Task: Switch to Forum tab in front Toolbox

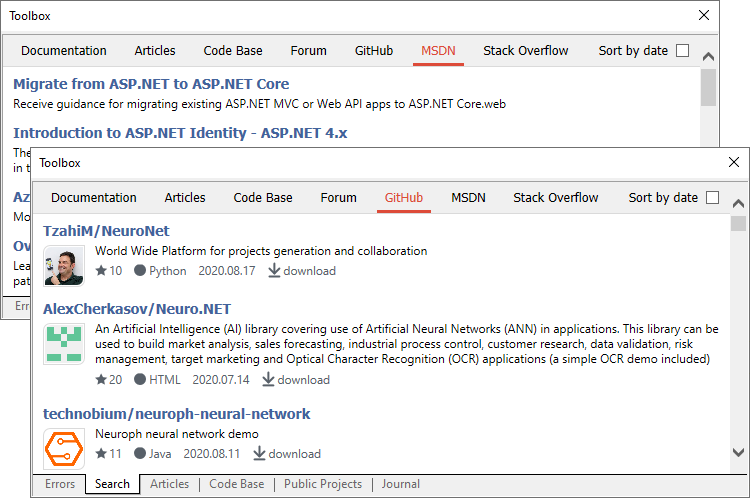Action: click(x=339, y=198)
